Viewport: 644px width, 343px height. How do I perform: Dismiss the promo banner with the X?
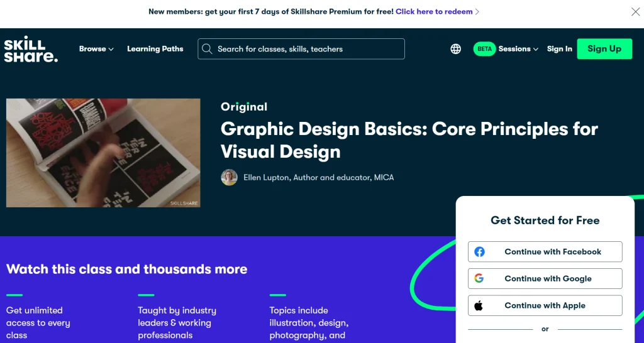coord(635,11)
